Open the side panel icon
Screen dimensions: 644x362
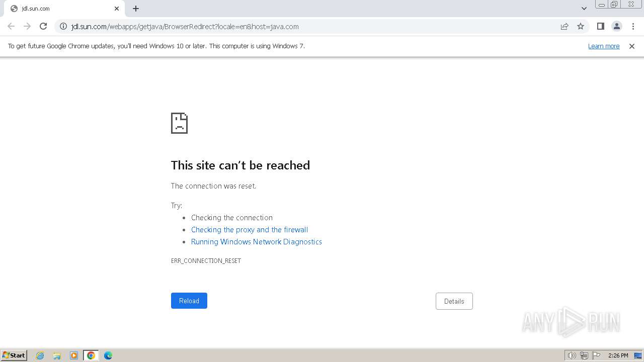tap(600, 26)
